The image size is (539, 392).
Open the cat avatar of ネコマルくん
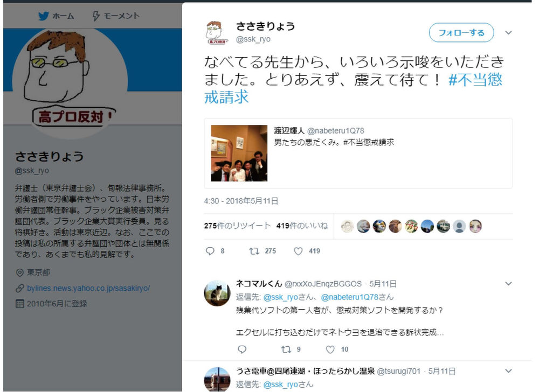[217, 293]
